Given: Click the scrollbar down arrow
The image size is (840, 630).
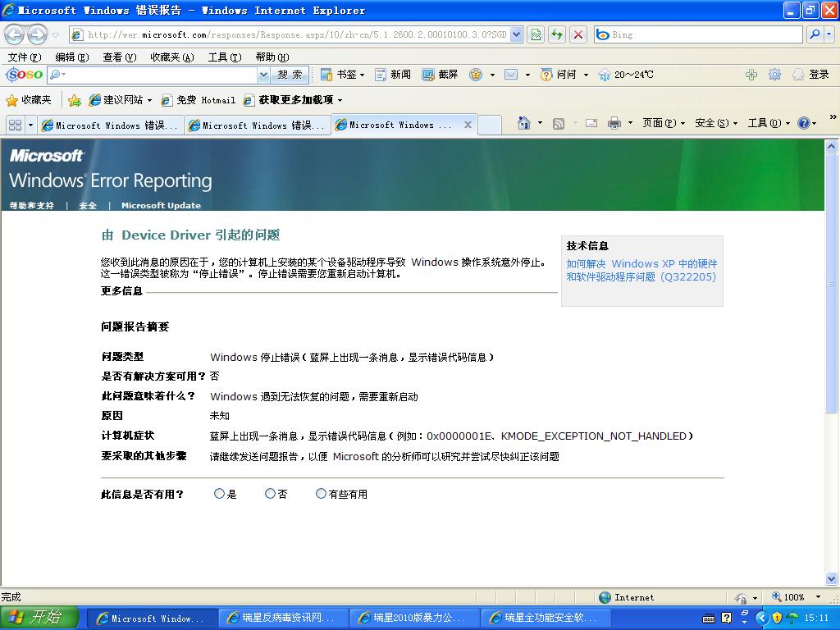Looking at the screenshot, I should [831, 578].
